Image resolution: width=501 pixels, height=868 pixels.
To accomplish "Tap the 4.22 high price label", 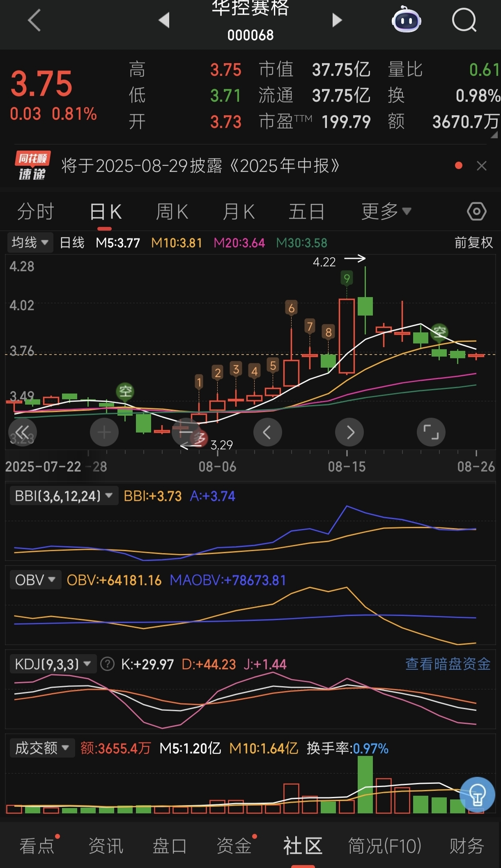I will (x=324, y=262).
